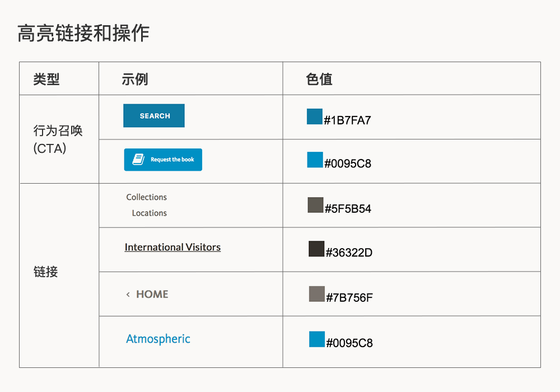Go to the HOME link

(x=152, y=295)
